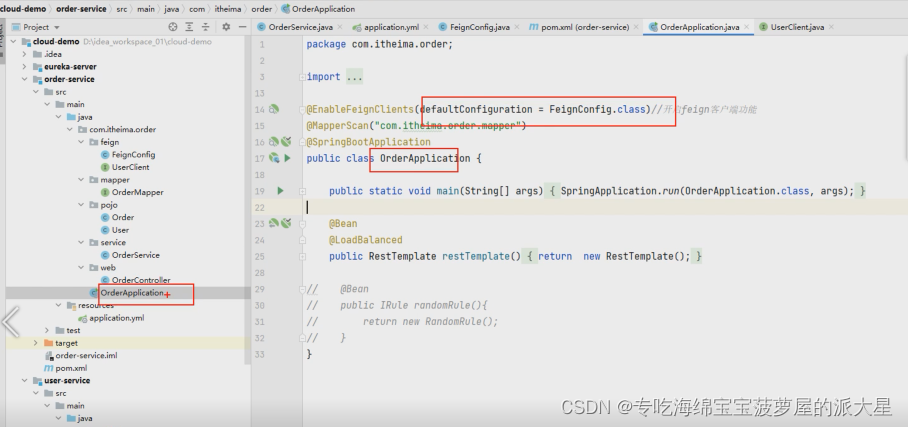Expand the test folder
The width and height of the screenshot is (908, 427).
click(x=47, y=330)
